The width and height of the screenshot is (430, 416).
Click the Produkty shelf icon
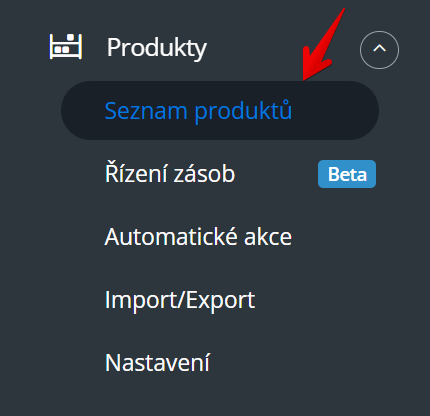[x=66, y=47]
